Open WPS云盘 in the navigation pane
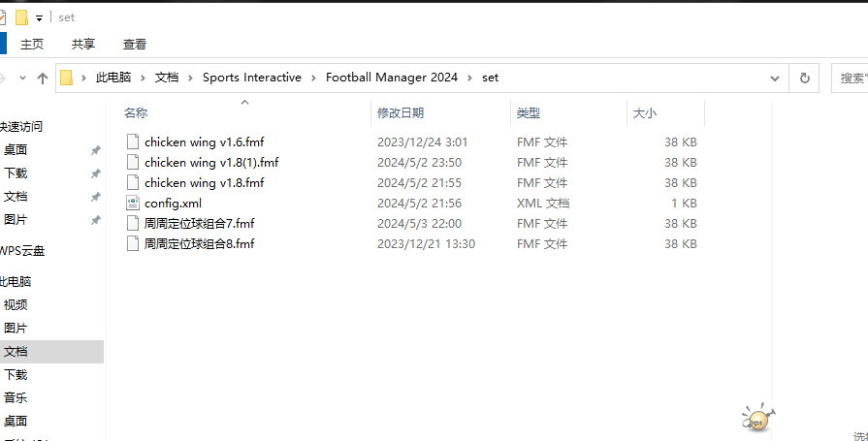The height and width of the screenshot is (441, 868). click(x=22, y=251)
